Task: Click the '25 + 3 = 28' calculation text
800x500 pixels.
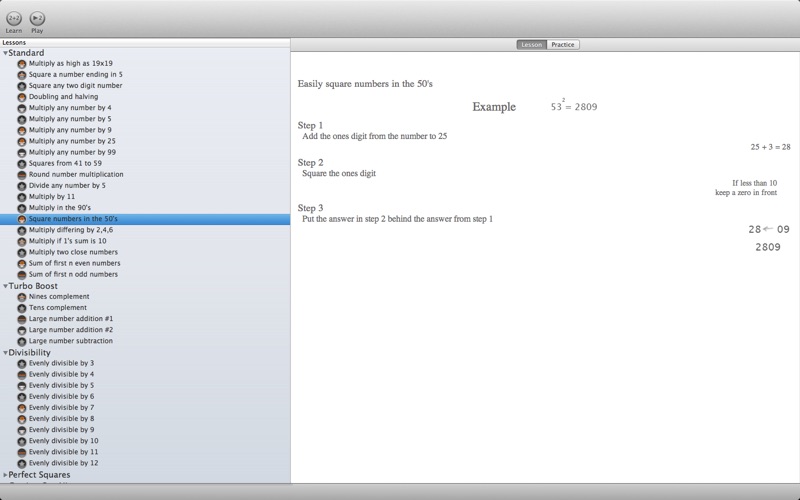Action: tap(770, 147)
